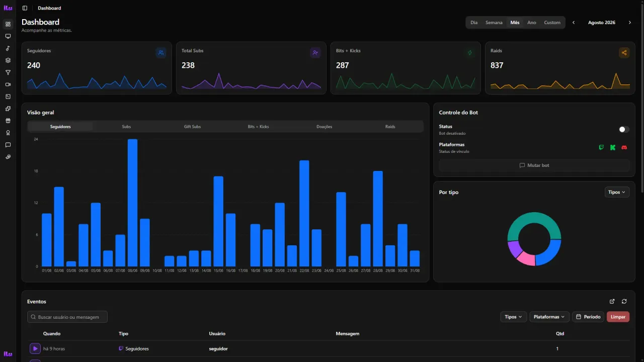Open the wrench tools sidebar icon
This screenshot has width=644, height=362.
[8, 157]
